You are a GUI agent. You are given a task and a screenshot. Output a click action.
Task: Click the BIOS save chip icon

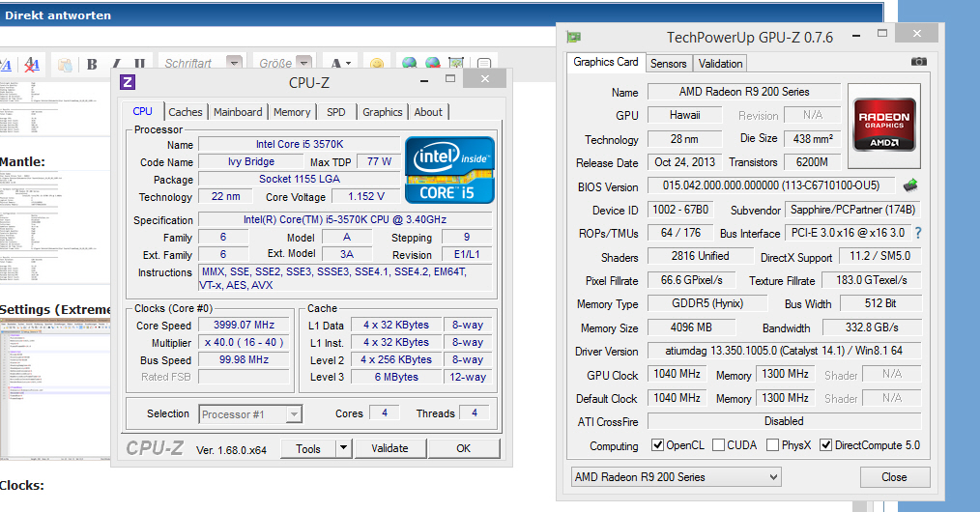click(911, 185)
